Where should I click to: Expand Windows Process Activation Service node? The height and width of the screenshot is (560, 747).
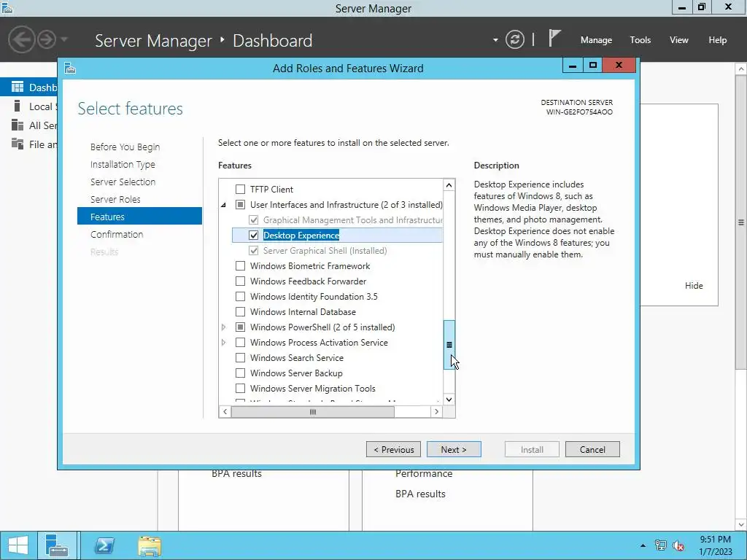click(223, 343)
